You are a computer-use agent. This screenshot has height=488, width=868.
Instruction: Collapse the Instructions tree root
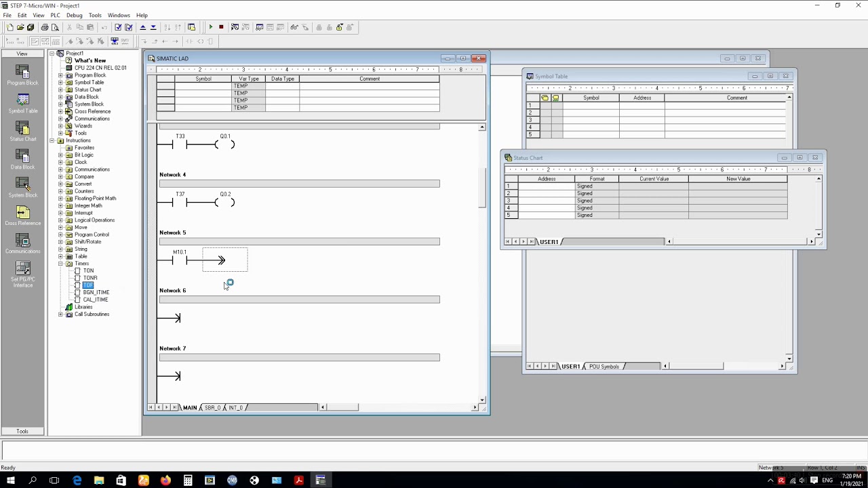click(52, 140)
